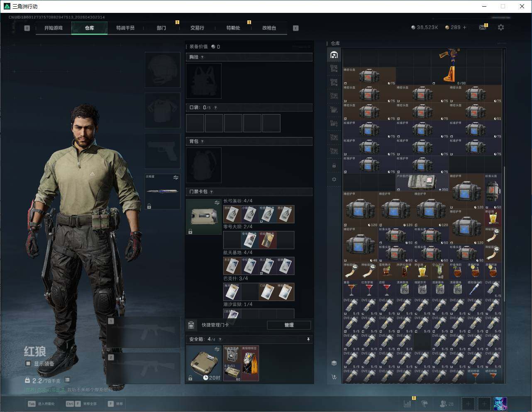Viewport: 532px width, 412px height.
Task: Open the 特勤处 tab
Action: coord(233,28)
